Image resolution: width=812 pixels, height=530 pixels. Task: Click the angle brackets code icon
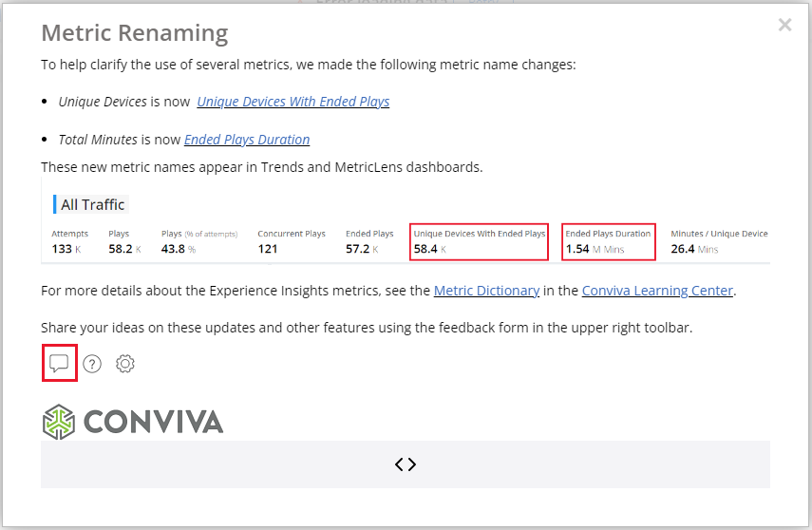[406, 464]
